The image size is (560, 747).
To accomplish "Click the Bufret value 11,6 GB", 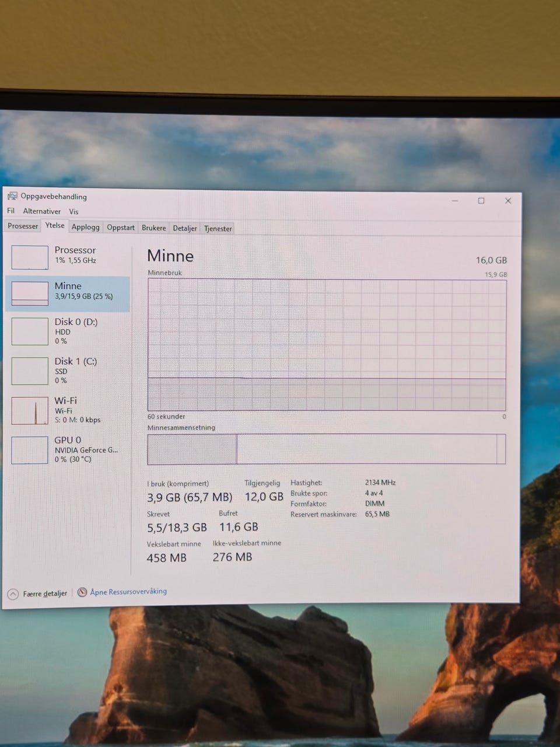I will (239, 527).
